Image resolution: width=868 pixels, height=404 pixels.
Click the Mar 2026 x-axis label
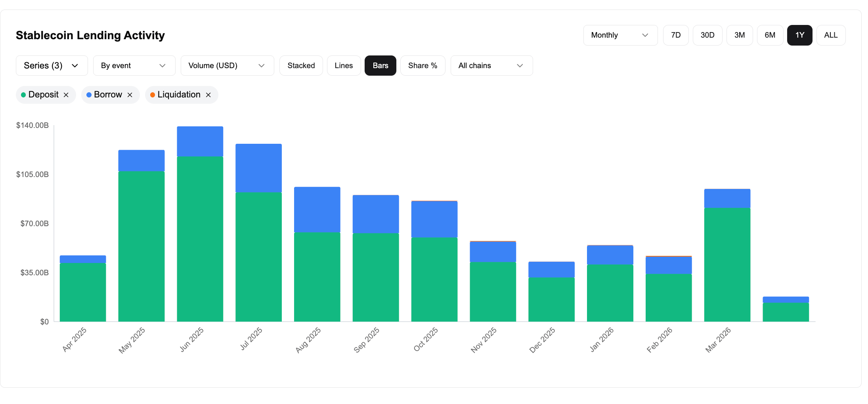pos(718,340)
